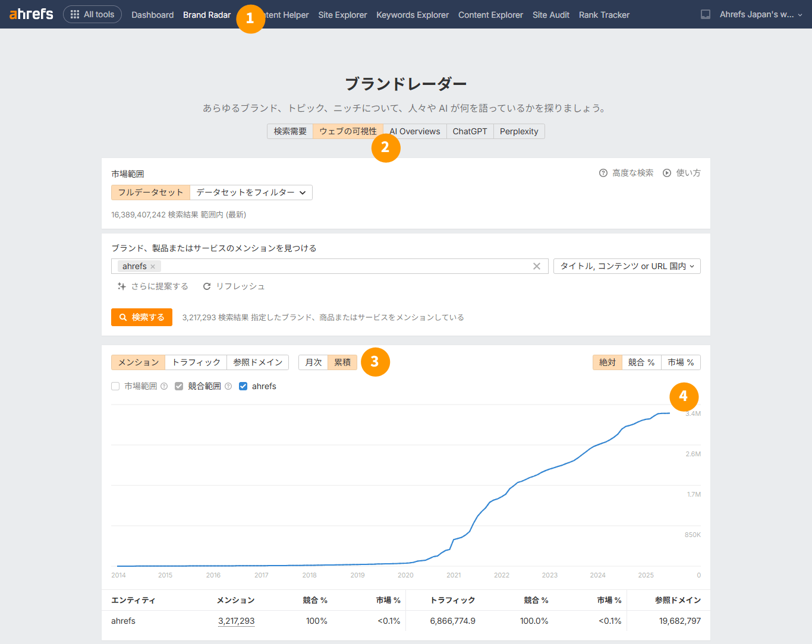Viewport: 812px width, 644px height.
Task: Click the 高度な検索 question mark icon
Action: [x=602, y=173]
